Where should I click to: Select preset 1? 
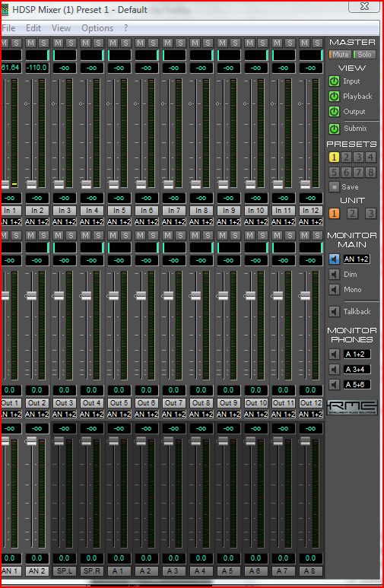coord(334,157)
